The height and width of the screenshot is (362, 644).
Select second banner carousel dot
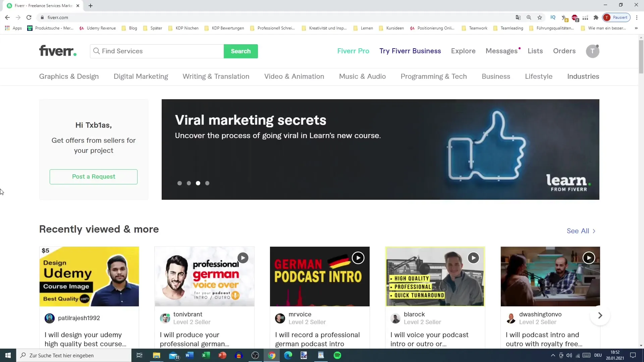point(189,183)
